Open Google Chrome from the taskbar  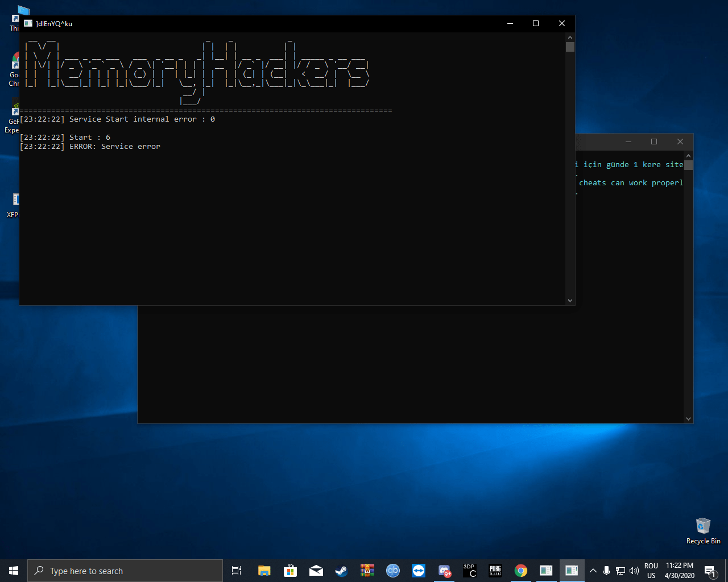pos(521,571)
